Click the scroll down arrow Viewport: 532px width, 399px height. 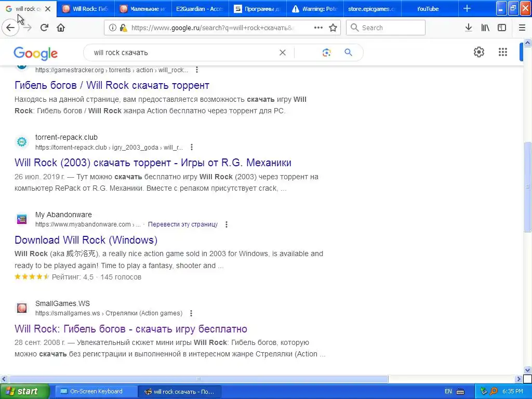coord(527,370)
